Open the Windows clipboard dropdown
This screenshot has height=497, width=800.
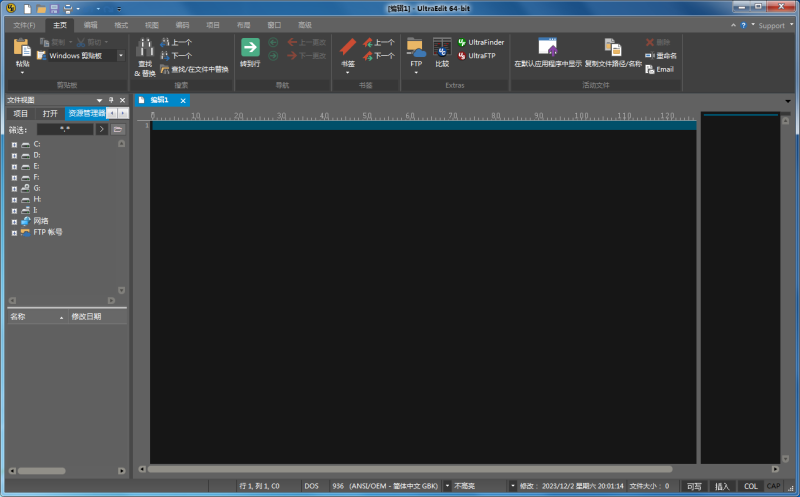pyautogui.click(x=120, y=56)
